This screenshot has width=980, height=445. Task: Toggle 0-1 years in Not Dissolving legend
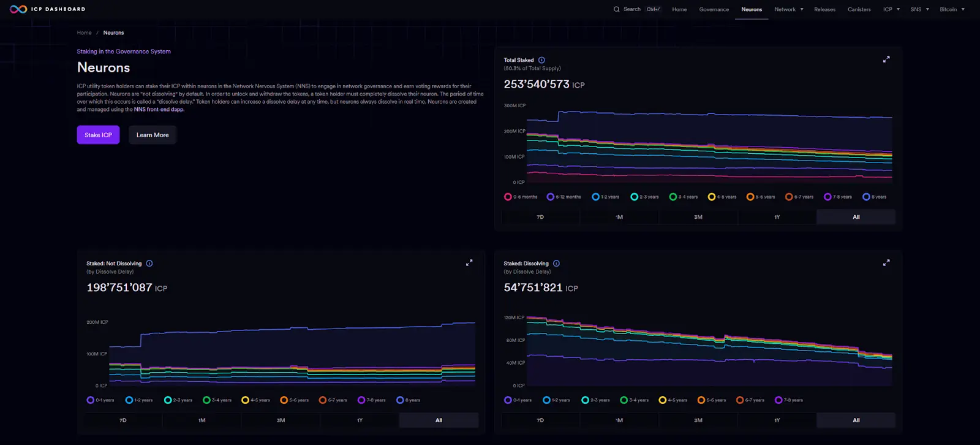coord(100,400)
